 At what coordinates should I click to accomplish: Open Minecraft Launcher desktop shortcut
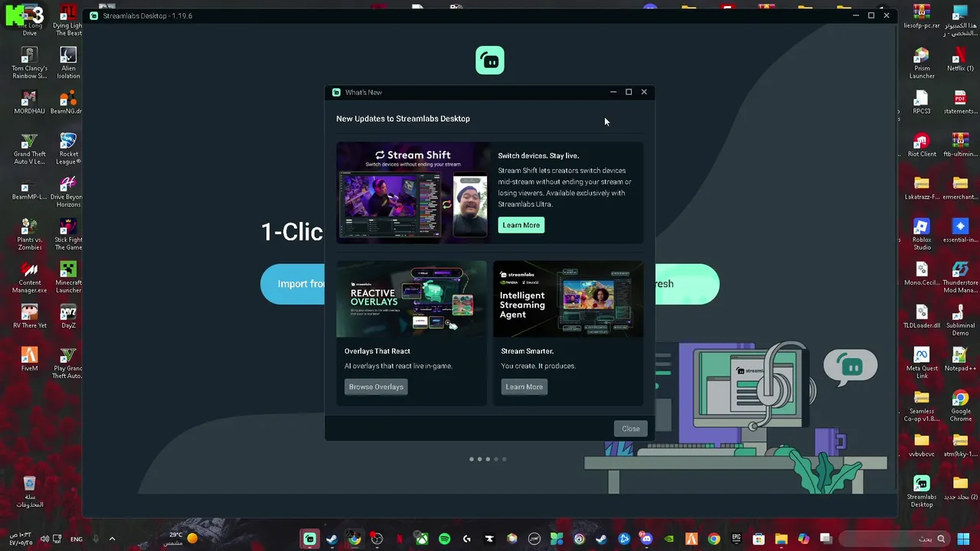(68, 278)
